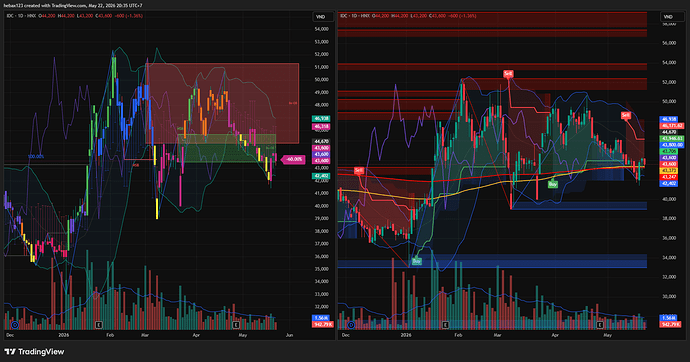
Task: Click the 2026 label on right chart time axis
Action: 406,335
